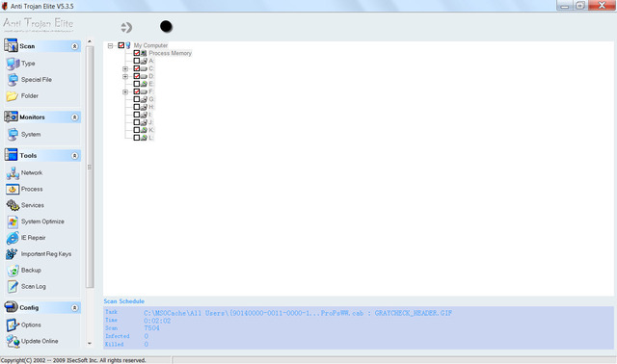Screen dimensions: 617x364
Task: Minimize the Anti Trojan Elite window
Action: [x=565, y=6]
